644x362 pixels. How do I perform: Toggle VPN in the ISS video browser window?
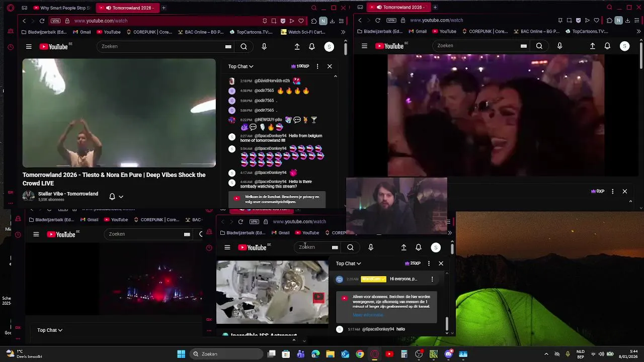[254, 222]
